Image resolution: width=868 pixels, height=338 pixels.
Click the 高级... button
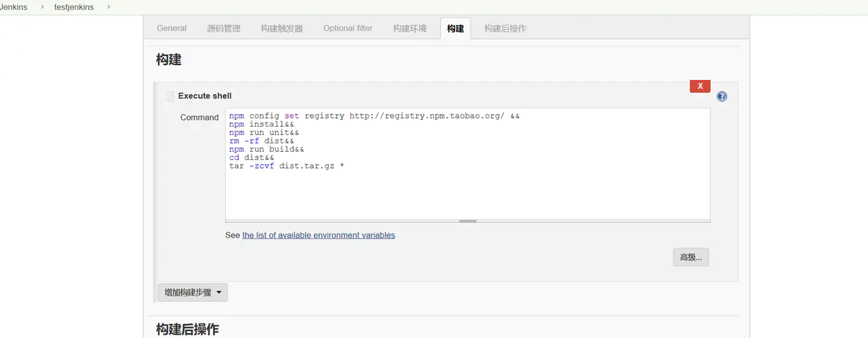tap(691, 257)
